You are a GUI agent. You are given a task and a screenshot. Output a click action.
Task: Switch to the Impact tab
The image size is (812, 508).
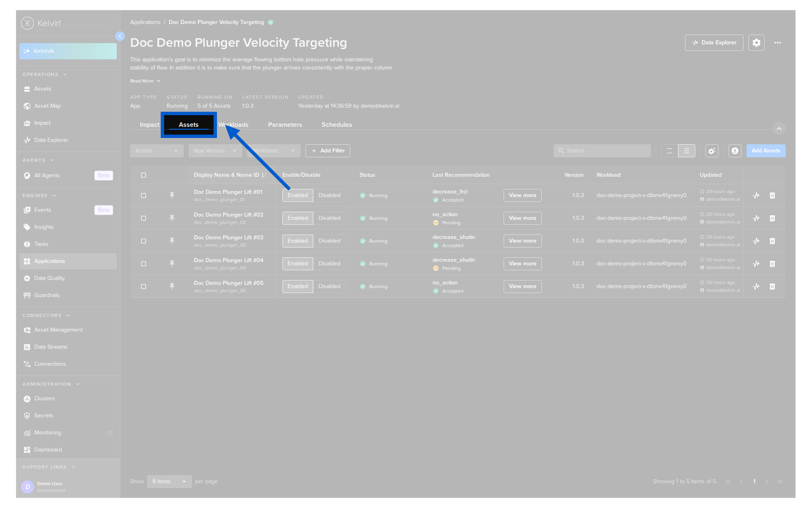tap(149, 125)
